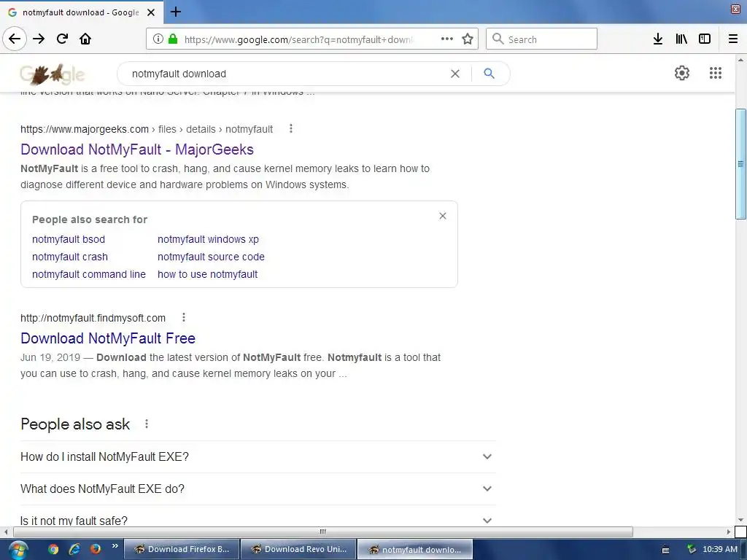The height and width of the screenshot is (560, 747).
Task: Switch to Download Firefox B... taskbar window
Action: pyautogui.click(x=182, y=549)
